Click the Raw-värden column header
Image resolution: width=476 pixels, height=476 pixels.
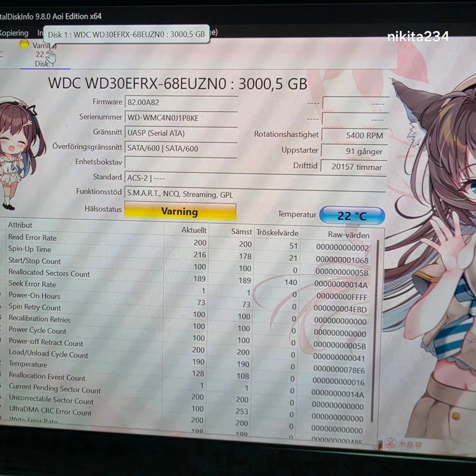click(349, 235)
